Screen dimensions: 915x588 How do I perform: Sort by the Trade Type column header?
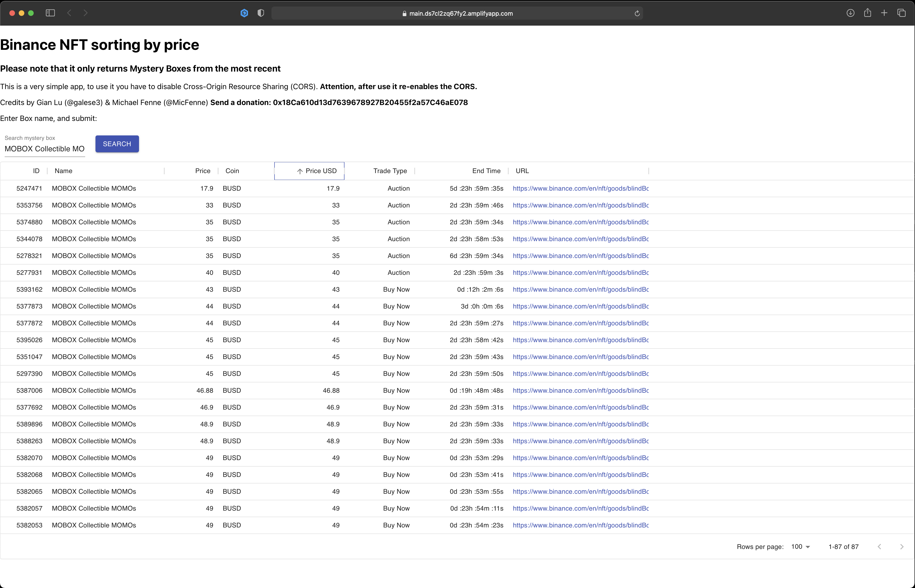(x=390, y=171)
